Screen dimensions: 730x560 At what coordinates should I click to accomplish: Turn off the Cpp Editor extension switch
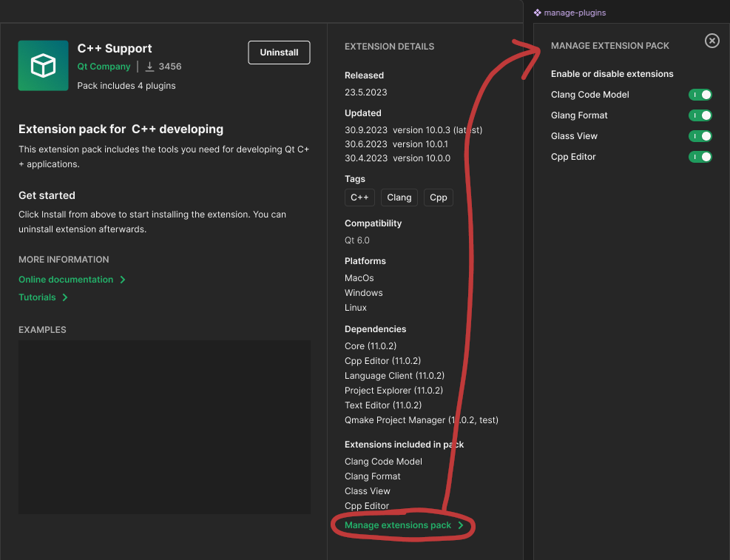pos(700,157)
